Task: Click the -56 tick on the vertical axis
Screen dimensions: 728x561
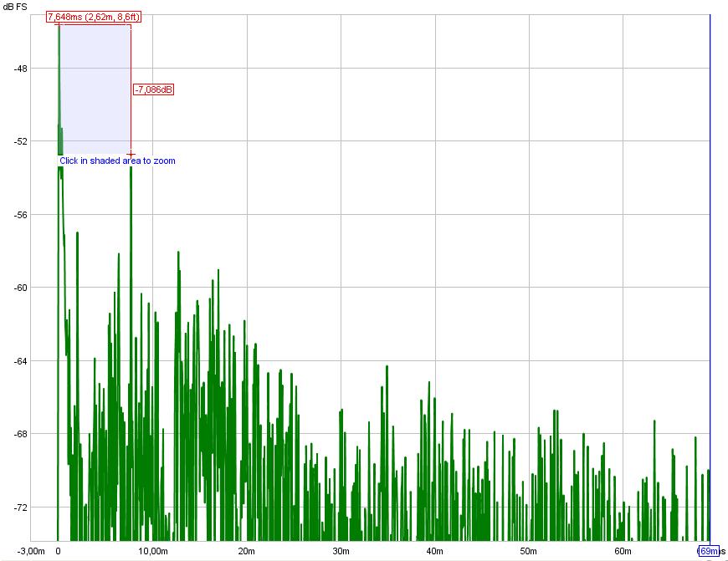Action: tap(21, 215)
